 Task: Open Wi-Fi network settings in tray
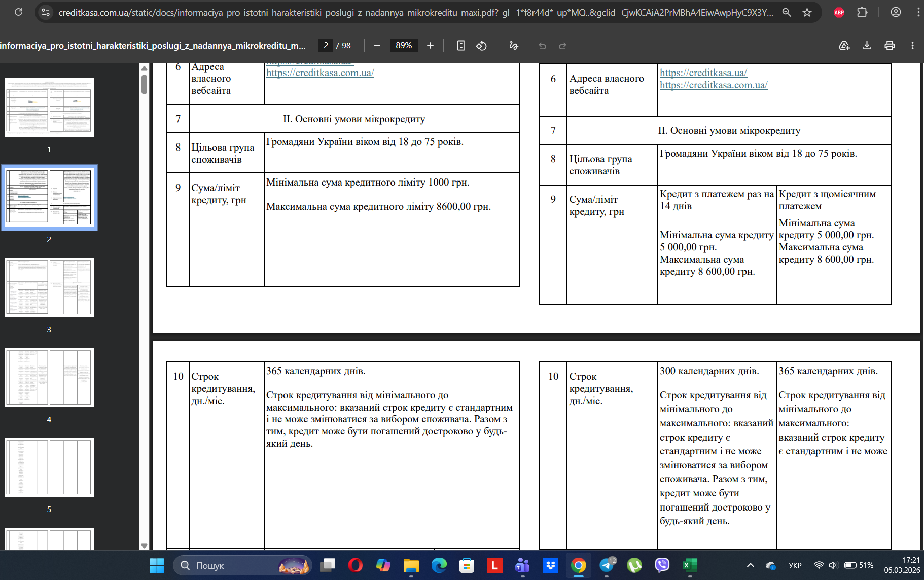coord(819,565)
